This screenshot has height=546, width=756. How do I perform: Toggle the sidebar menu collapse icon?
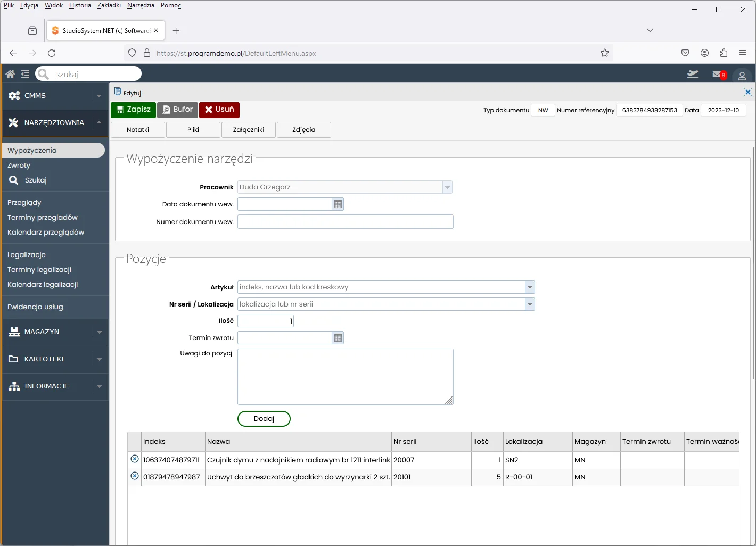tap(25, 74)
